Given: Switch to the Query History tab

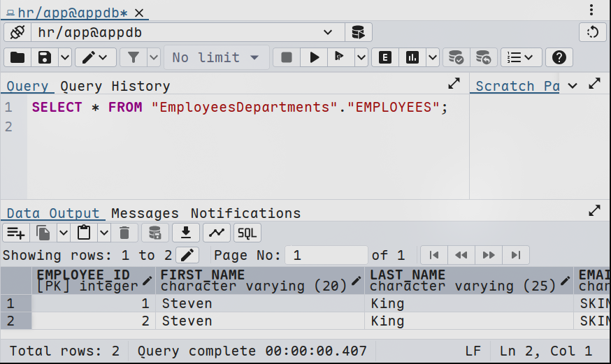Looking at the screenshot, I should [x=115, y=86].
